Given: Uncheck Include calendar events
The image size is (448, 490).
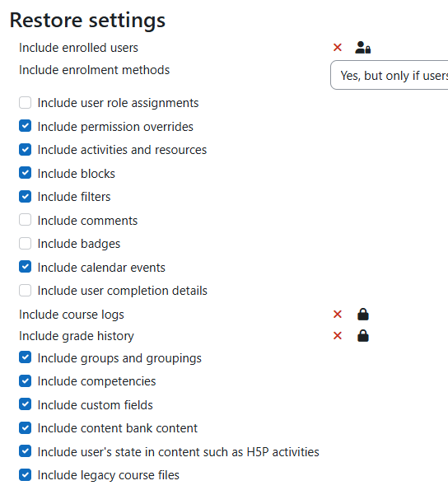Looking at the screenshot, I should tap(25, 267).
